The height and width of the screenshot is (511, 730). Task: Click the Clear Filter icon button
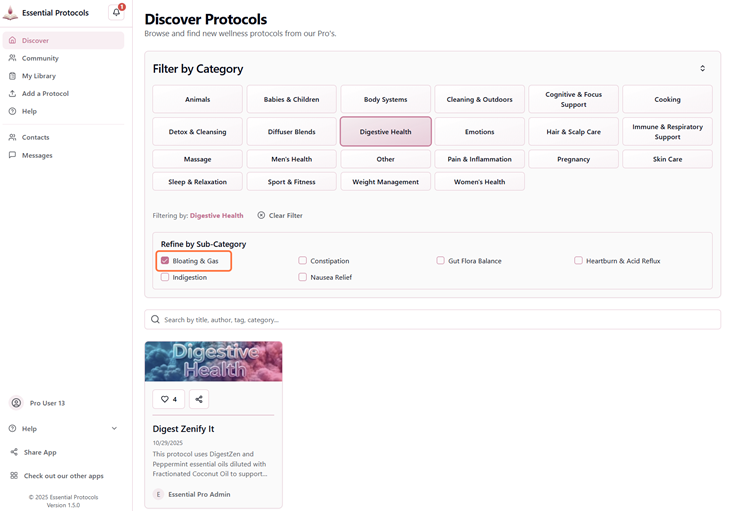pos(262,215)
